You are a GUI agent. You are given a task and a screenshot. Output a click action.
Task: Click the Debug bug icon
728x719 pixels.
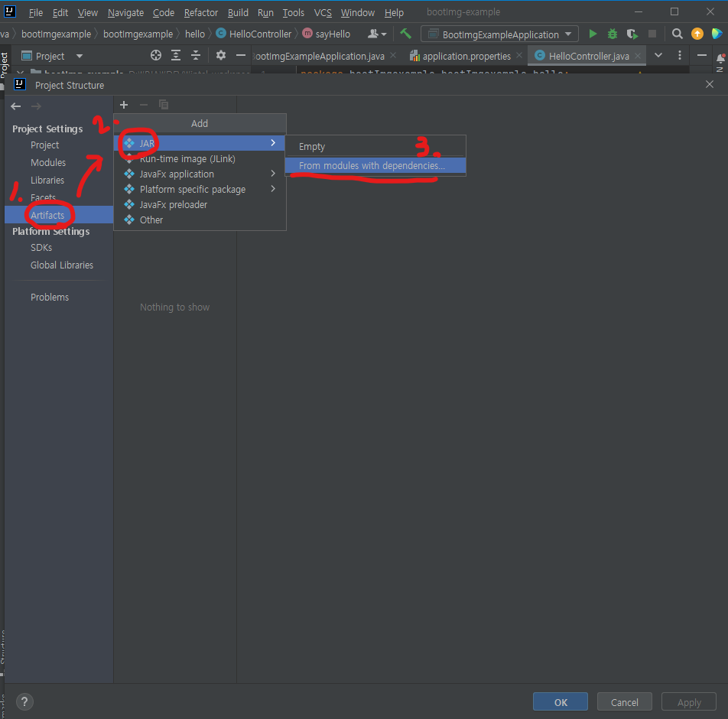[x=613, y=34]
